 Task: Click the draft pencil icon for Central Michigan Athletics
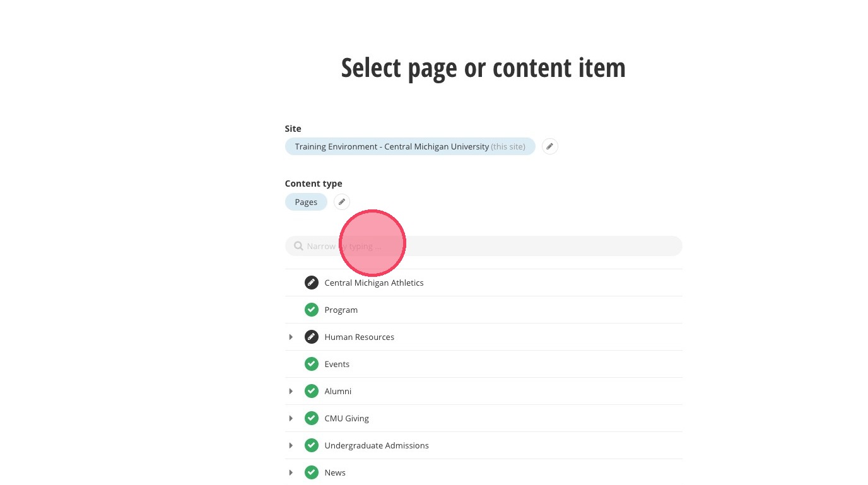click(311, 283)
